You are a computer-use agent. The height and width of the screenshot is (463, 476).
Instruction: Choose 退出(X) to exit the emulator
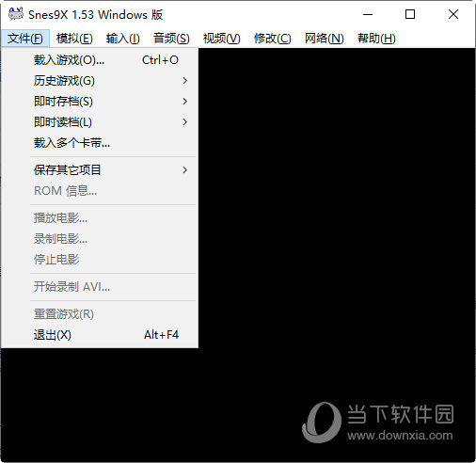(x=100, y=335)
